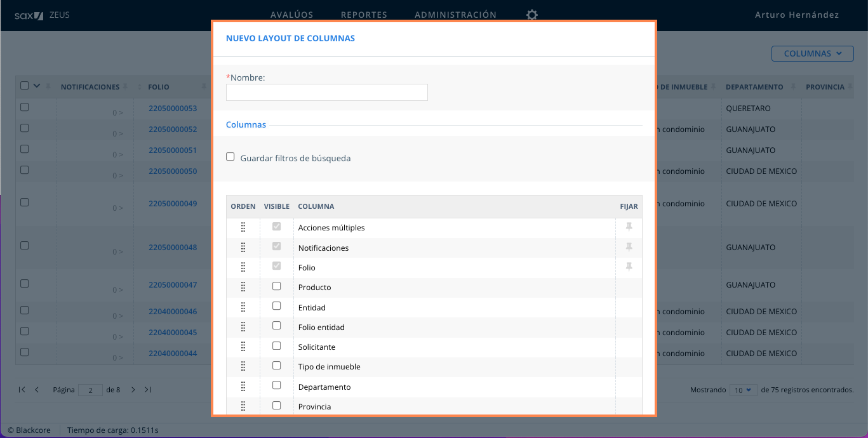Screen dimensions: 868x438
Task: Check Visible for Departamento column
Action: click(276, 385)
